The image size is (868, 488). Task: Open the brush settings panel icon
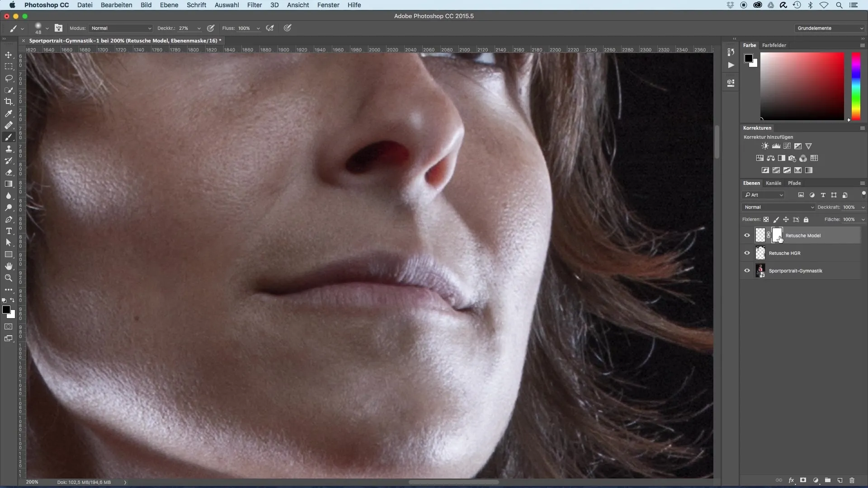coord(58,28)
